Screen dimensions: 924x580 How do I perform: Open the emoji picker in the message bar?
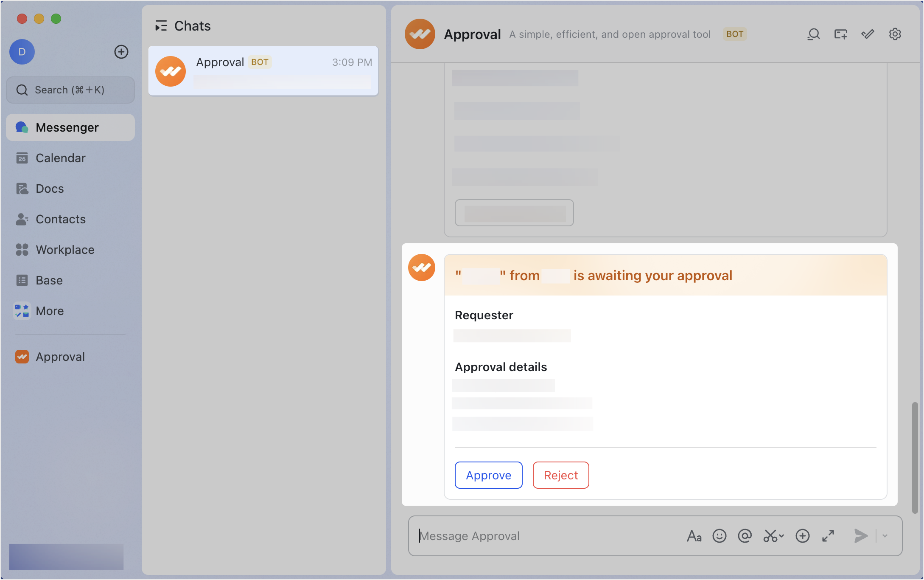720,536
